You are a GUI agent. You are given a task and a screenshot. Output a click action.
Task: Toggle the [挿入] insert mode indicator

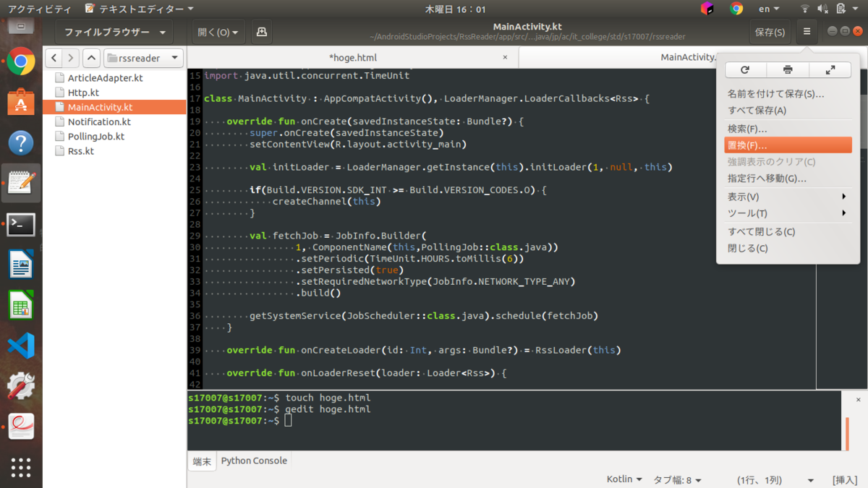845,479
